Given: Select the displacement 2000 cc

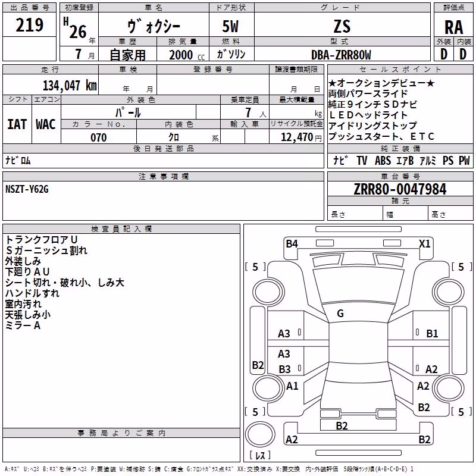Looking at the screenshot, I should click(187, 55).
